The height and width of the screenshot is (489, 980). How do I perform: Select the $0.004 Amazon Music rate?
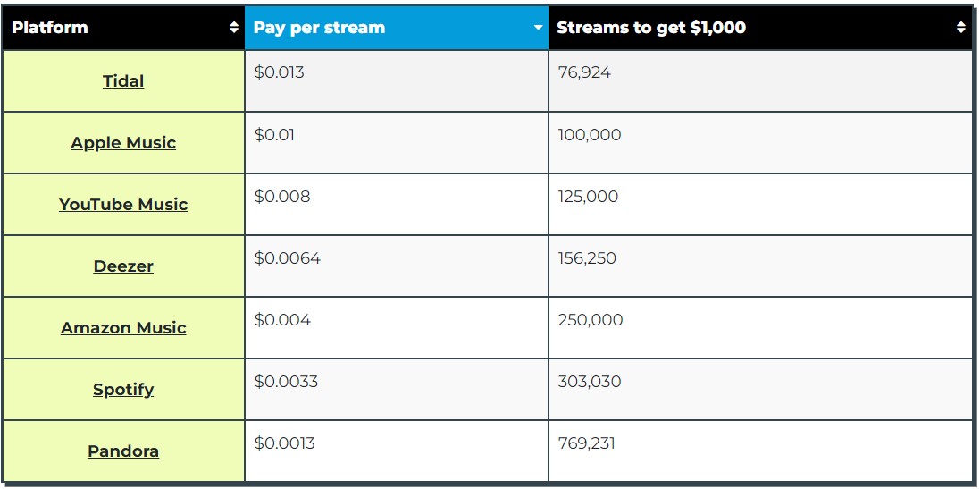tap(282, 320)
